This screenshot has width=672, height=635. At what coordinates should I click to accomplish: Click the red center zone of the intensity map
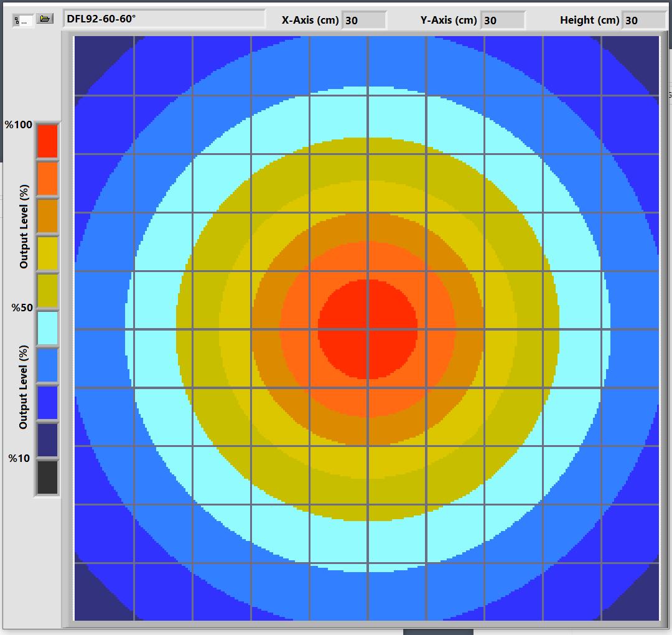click(x=368, y=329)
